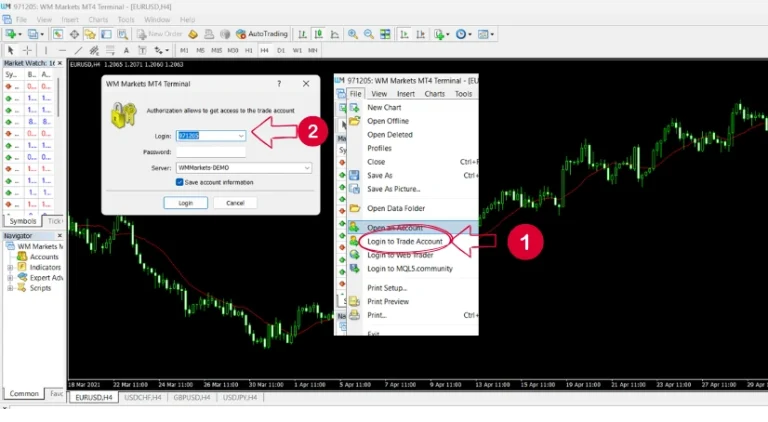Image resolution: width=768 pixels, height=422 pixels.
Task: Select the H1 timeframe
Action: coord(249,50)
